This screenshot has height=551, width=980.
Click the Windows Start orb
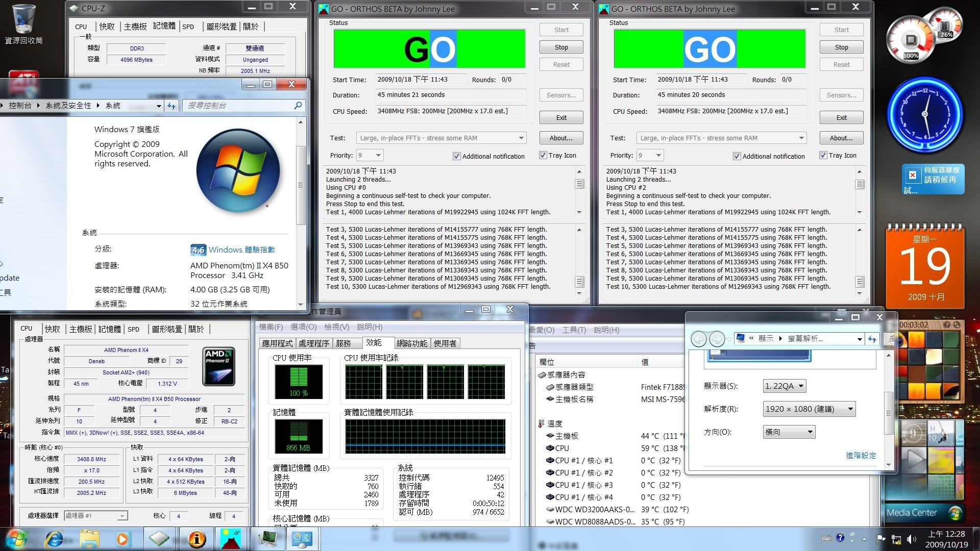[x=17, y=539]
